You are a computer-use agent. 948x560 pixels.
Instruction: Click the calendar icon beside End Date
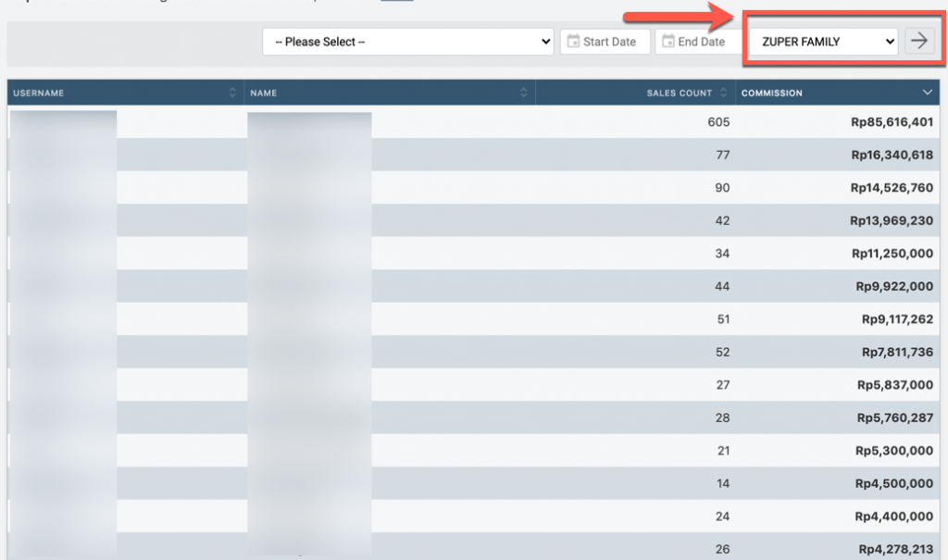click(x=667, y=42)
